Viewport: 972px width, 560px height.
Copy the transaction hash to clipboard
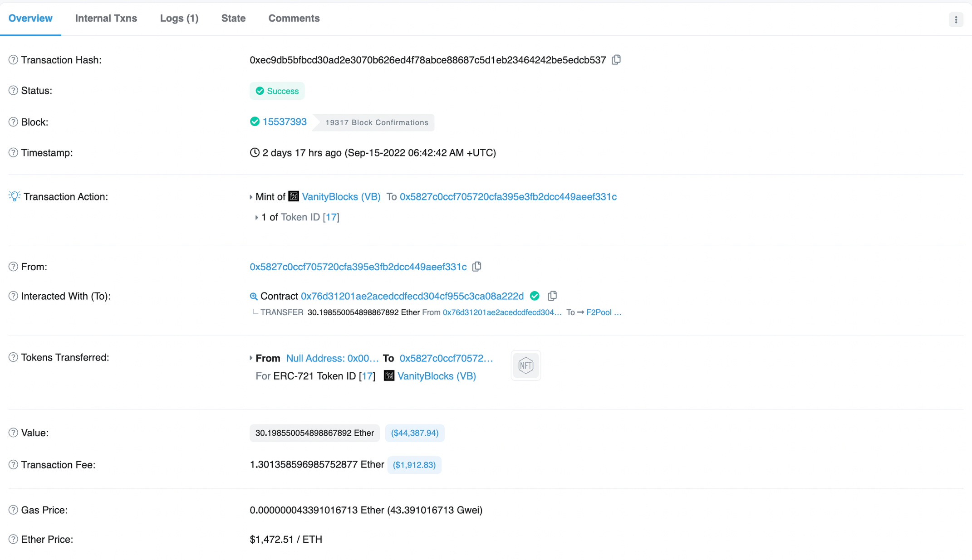click(x=616, y=60)
